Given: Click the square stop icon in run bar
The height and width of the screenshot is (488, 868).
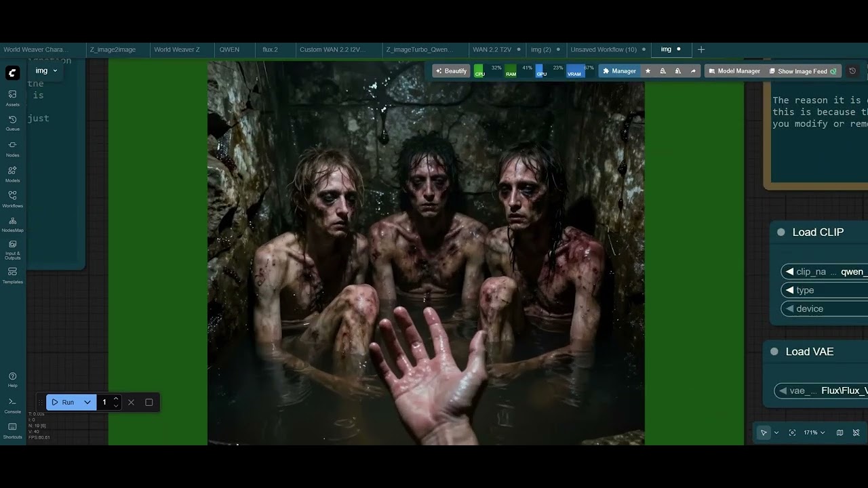Looking at the screenshot, I should tap(149, 402).
